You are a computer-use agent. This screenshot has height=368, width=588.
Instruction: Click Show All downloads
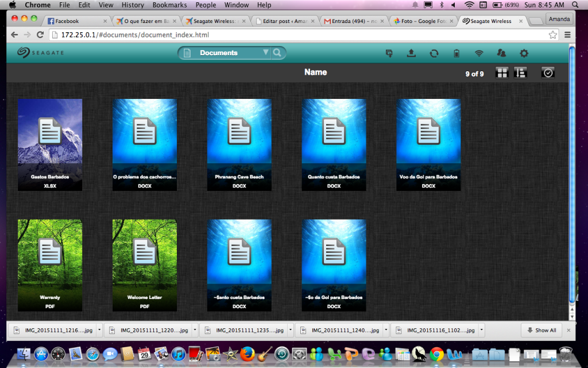(541, 330)
